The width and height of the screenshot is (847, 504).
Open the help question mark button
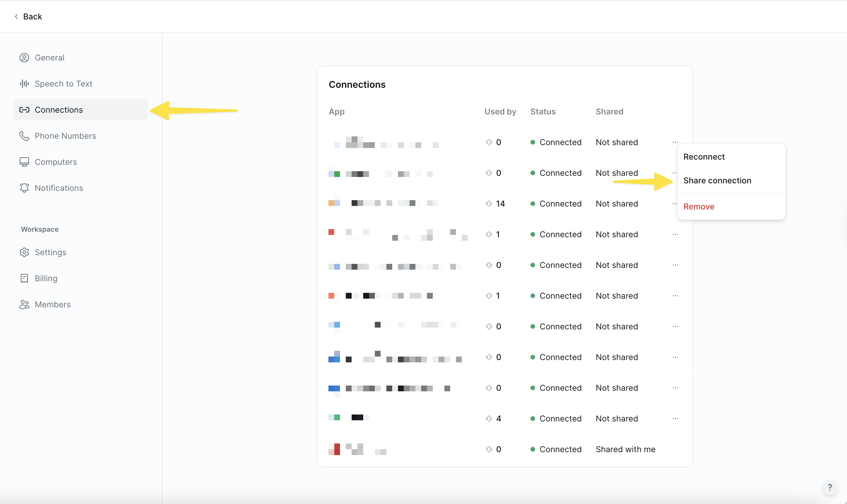(x=830, y=488)
